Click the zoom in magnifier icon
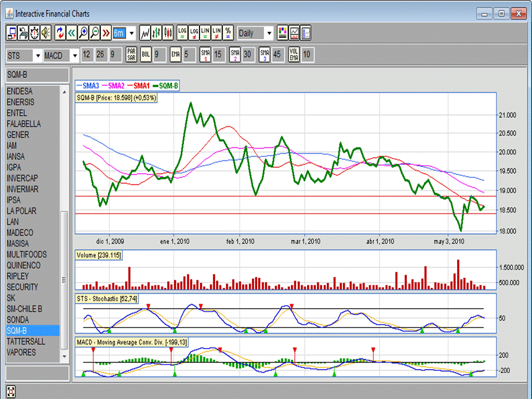 click(83, 33)
